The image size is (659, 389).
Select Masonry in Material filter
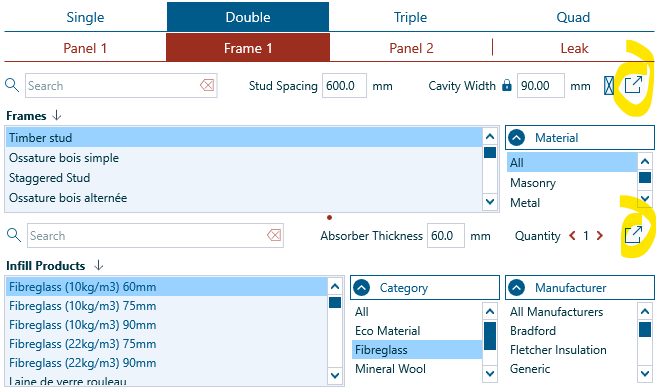click(572, 183)
